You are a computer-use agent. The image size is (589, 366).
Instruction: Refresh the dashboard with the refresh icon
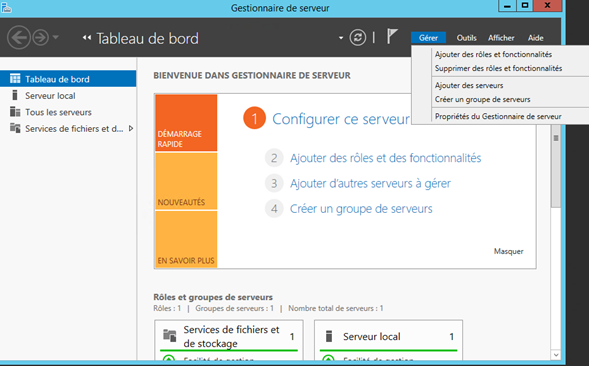coord(358,38)
